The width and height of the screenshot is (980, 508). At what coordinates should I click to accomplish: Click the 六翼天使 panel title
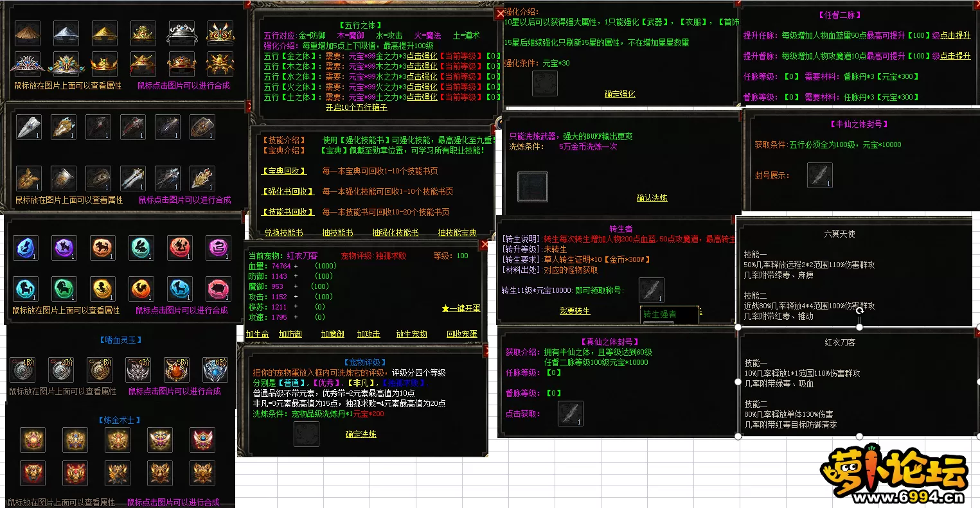point(840,234)
